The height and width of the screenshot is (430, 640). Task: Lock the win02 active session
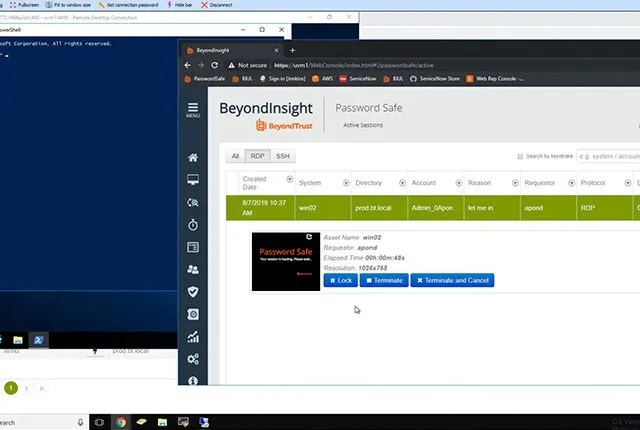point(340,280)
